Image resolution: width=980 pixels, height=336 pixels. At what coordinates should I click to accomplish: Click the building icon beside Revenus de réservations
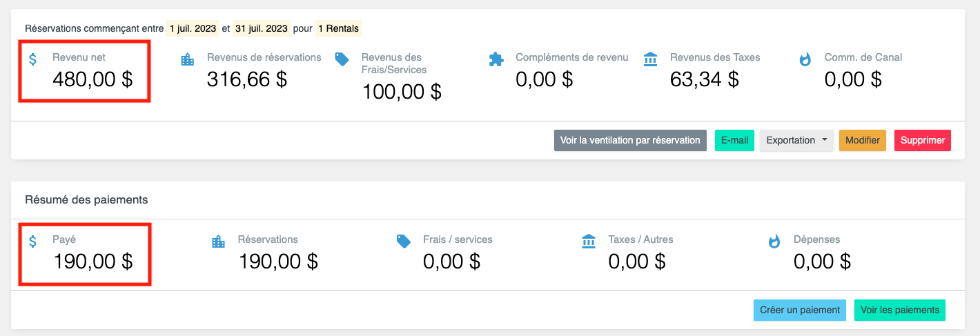[x=187, y=59]
